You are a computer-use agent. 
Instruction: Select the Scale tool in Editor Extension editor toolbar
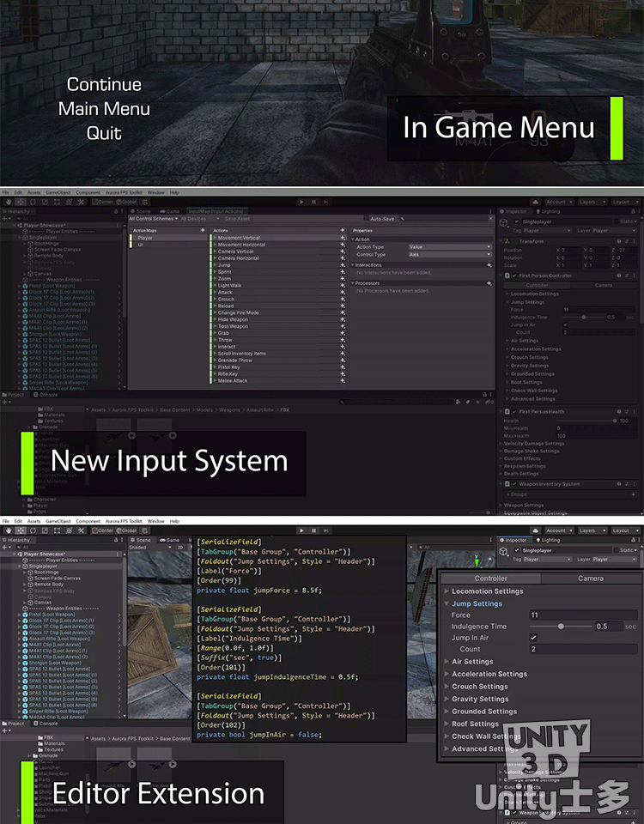click(x=45, y=530)
